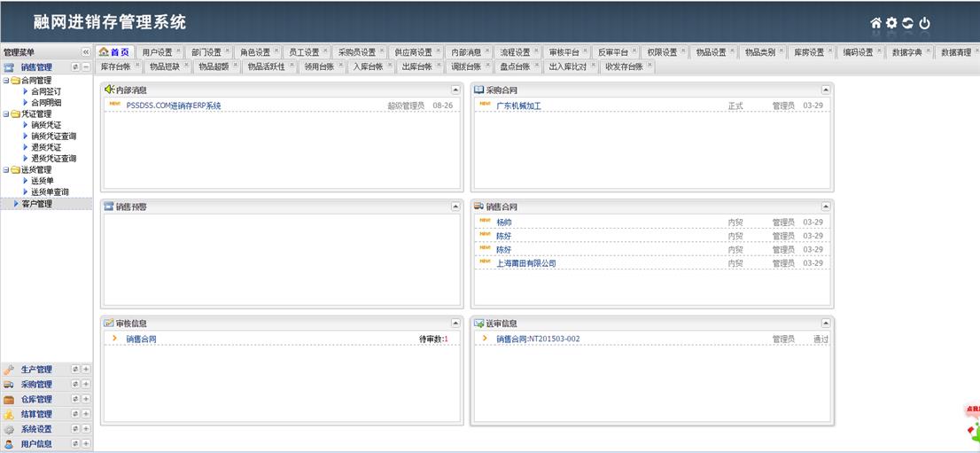980x453 pixels.
Task: Open the 库存台账 tab
Action: (115, 66)
